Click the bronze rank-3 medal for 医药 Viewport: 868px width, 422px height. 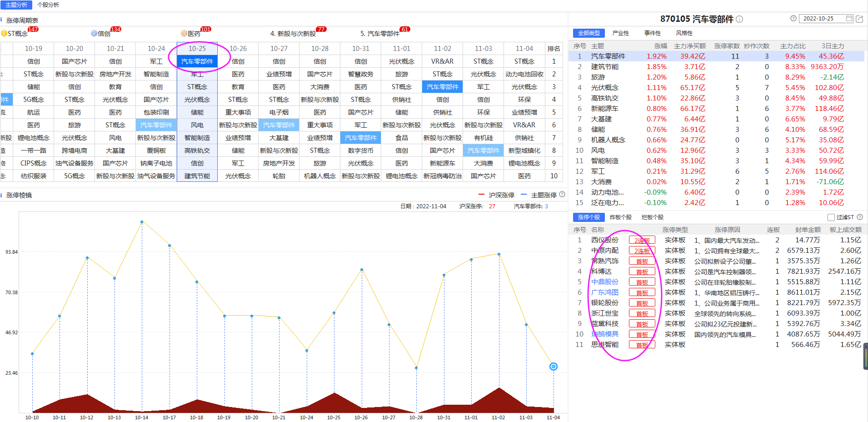click(184, 33)
